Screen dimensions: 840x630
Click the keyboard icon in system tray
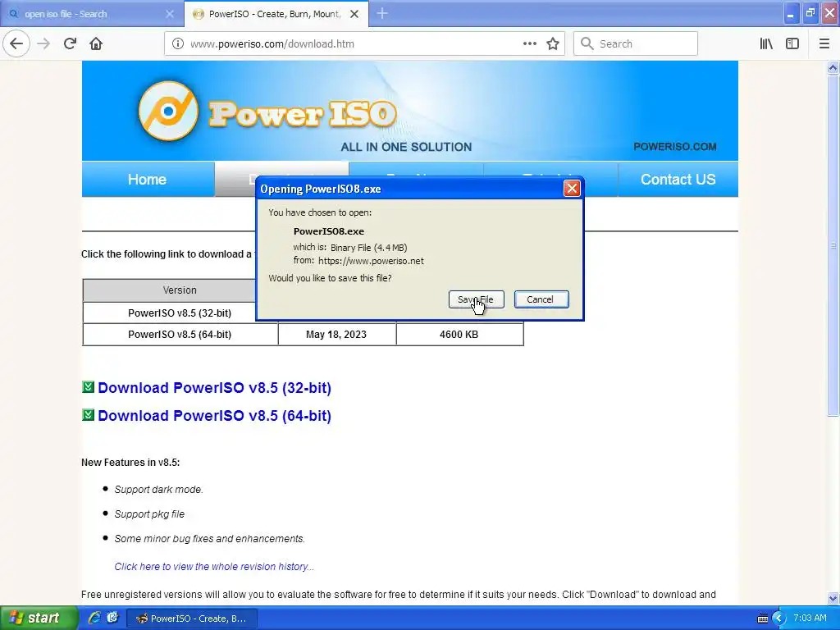(762, 619)
